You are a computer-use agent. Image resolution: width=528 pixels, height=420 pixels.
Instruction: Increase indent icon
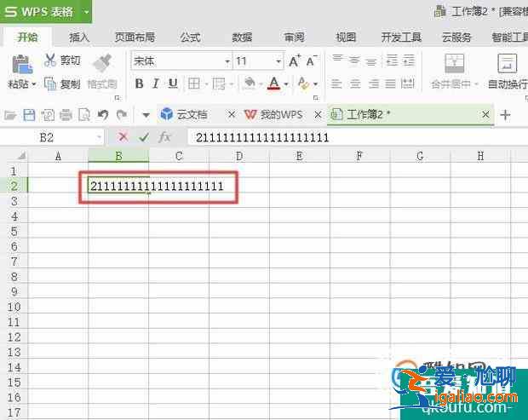click(409, 60)
